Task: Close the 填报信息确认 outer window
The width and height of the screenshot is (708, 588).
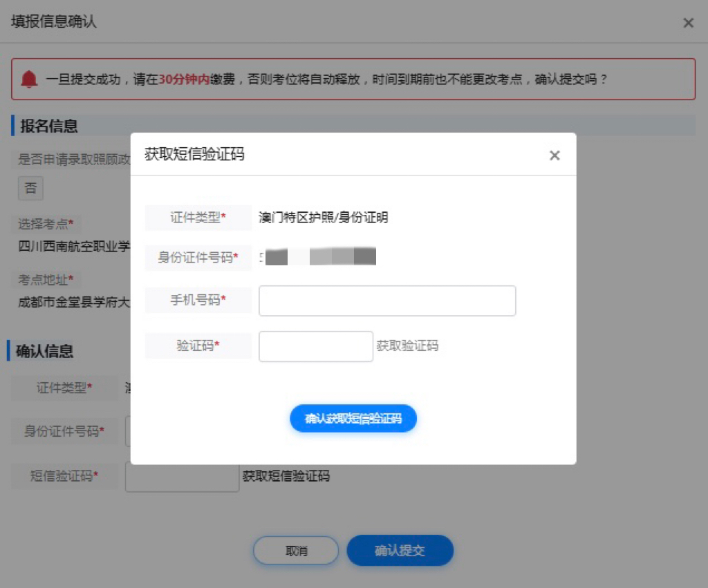Action: (688, 23)
